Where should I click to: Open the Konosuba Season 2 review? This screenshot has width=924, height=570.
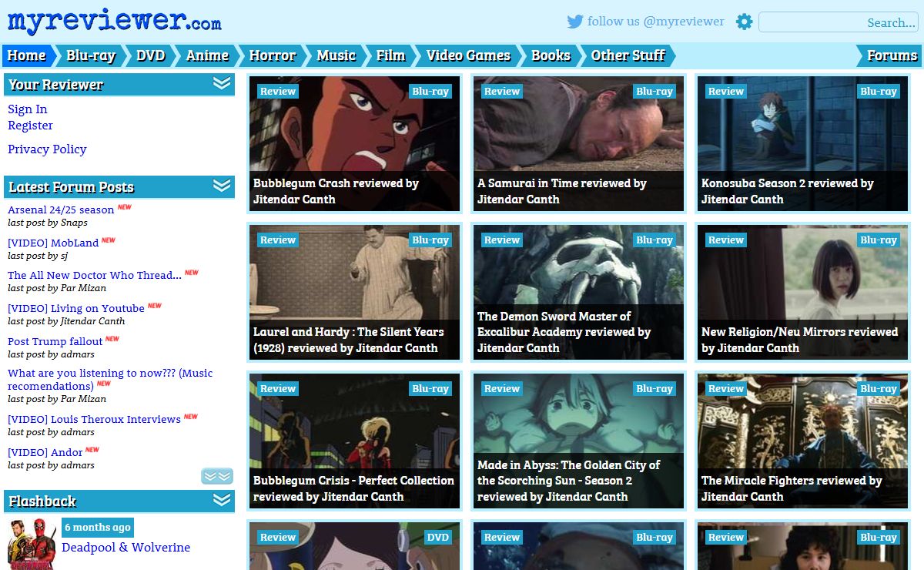coord(802,143)
